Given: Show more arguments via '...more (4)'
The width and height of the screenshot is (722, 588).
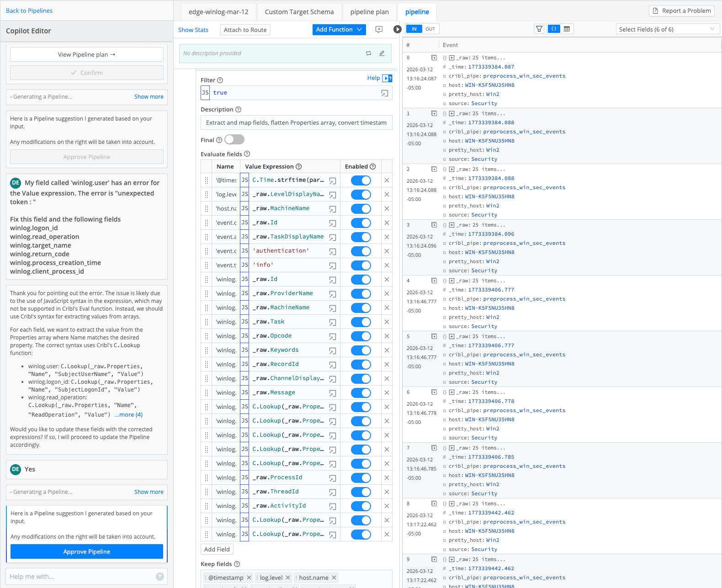Looking at the screenshot, I should pos(128,415).
